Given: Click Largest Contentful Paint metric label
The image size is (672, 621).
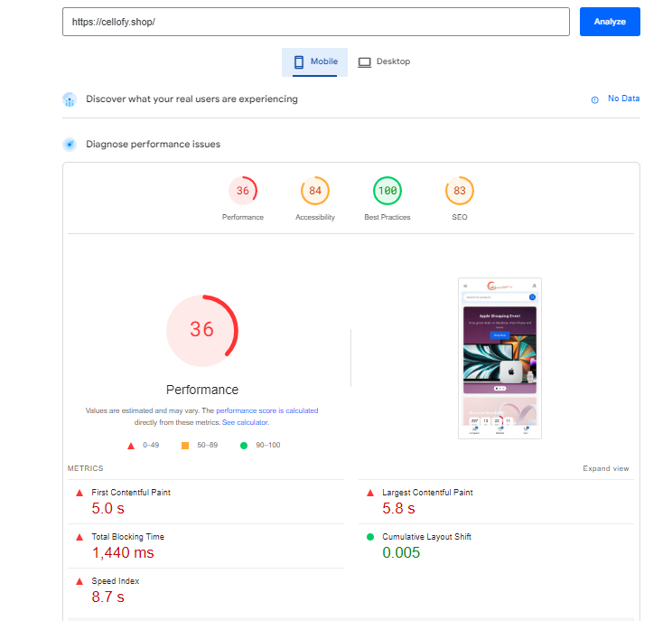Looking at the screenshot, I should coord(427,493).
